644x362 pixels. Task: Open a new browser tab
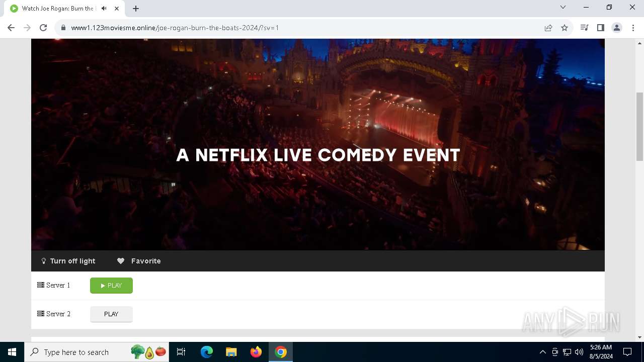(136, 9)
